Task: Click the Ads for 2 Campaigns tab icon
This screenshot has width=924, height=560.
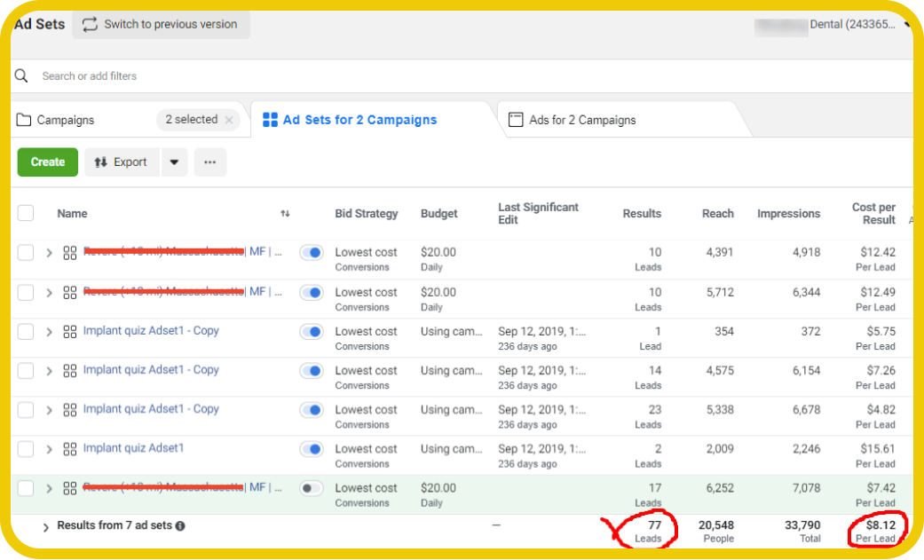Action: tap(516, 120)
